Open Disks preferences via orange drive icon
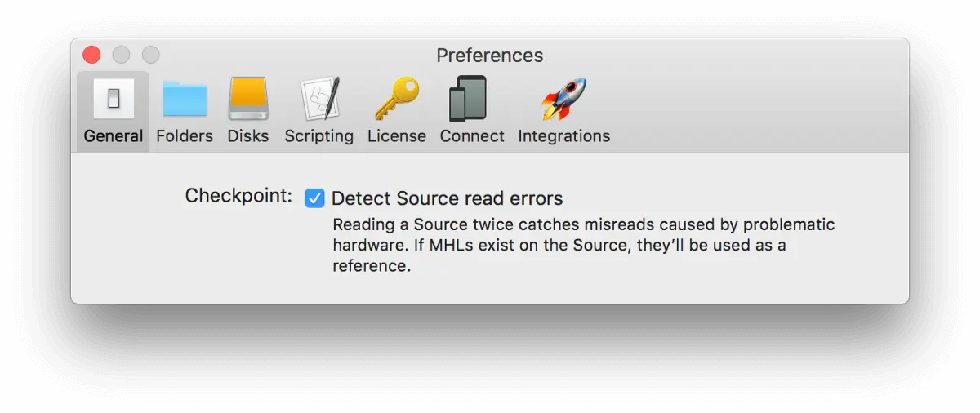Image resolution: width=980 pixels, height=413 pixels. 248,99
